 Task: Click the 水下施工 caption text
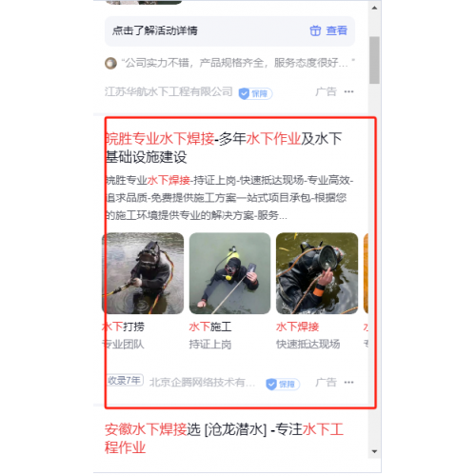coord(210,327)
